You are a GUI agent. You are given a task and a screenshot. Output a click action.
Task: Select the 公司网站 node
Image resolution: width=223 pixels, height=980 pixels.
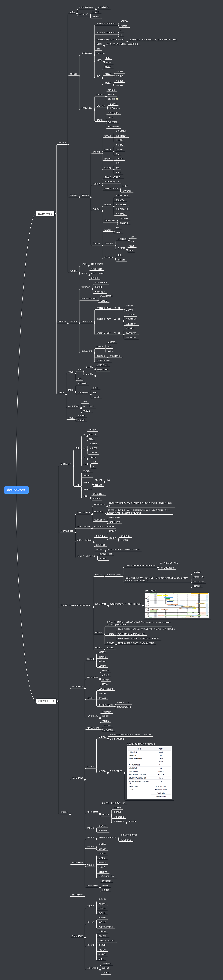pos(100,95)
